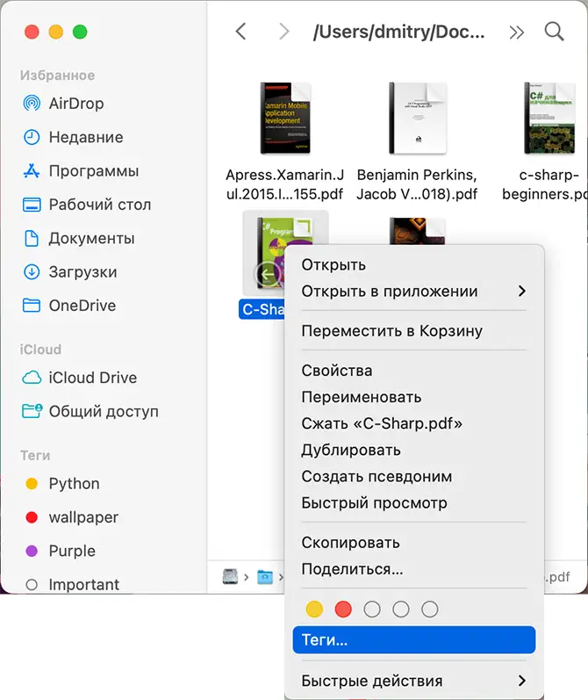Open Общий доступ in the sidebar
The width and height of the screenshot is (588, 700).
click(90, 411)
